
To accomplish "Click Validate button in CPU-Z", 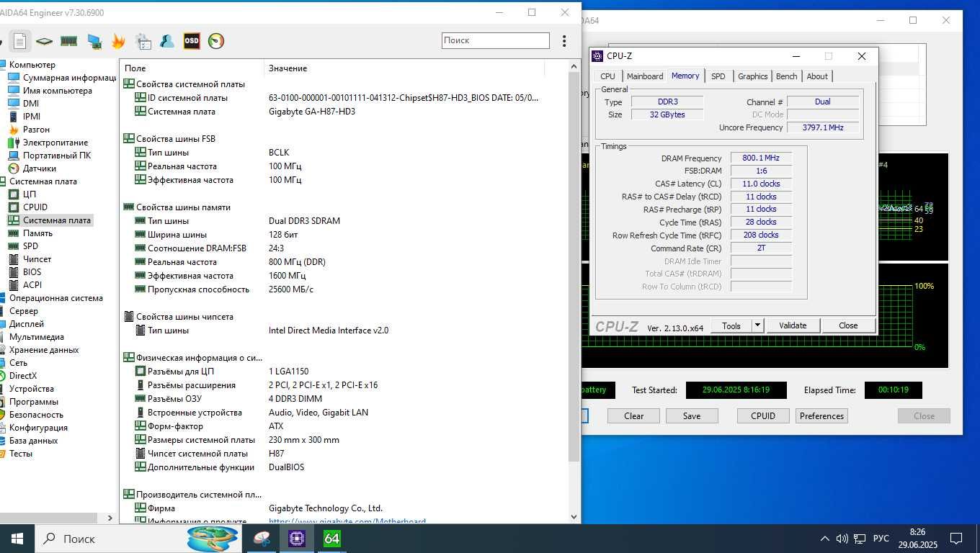I will coord(793,325).
